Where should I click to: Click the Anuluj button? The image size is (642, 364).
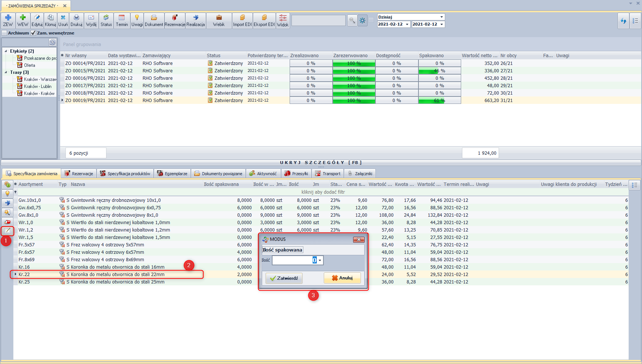click(x=342, y=278)
